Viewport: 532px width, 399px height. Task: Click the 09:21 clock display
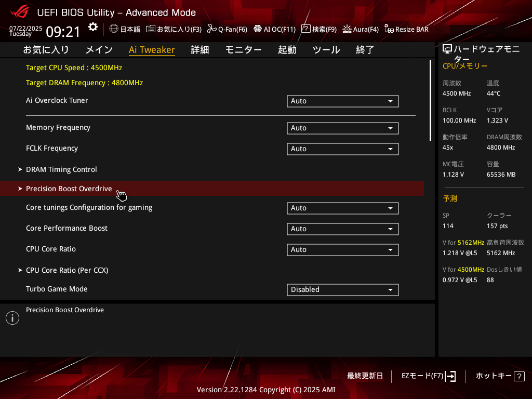(63, 32)
